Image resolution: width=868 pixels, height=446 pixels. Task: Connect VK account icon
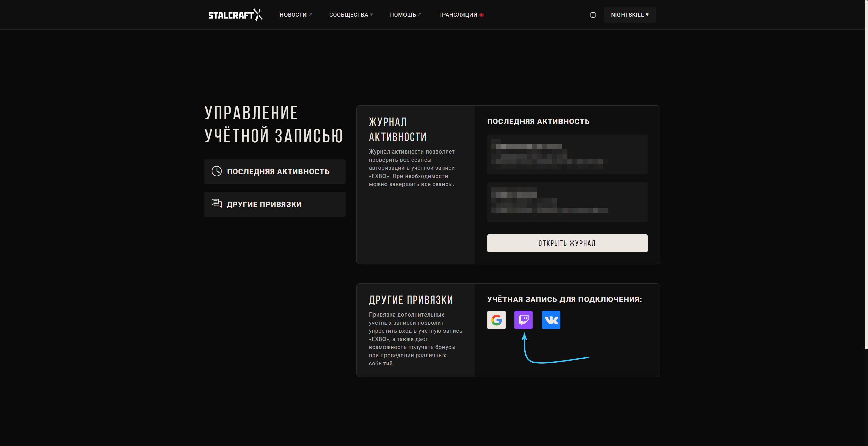pos(551,320)
